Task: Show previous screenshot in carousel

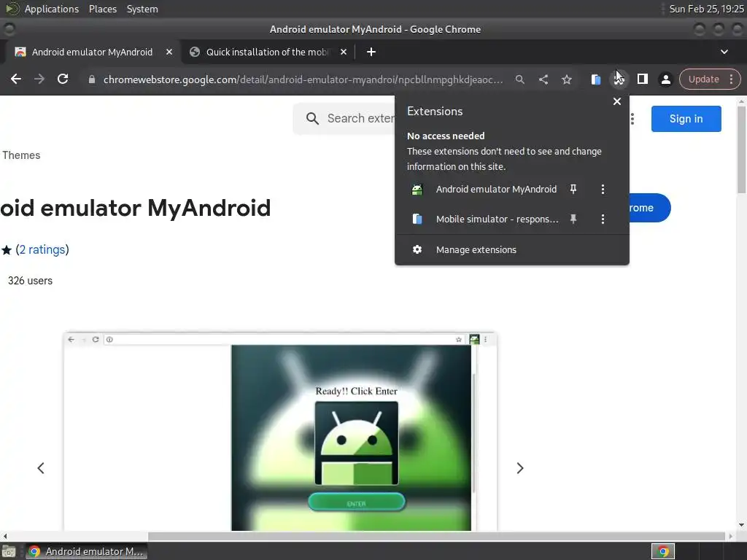Action: [x=41, y=468]
